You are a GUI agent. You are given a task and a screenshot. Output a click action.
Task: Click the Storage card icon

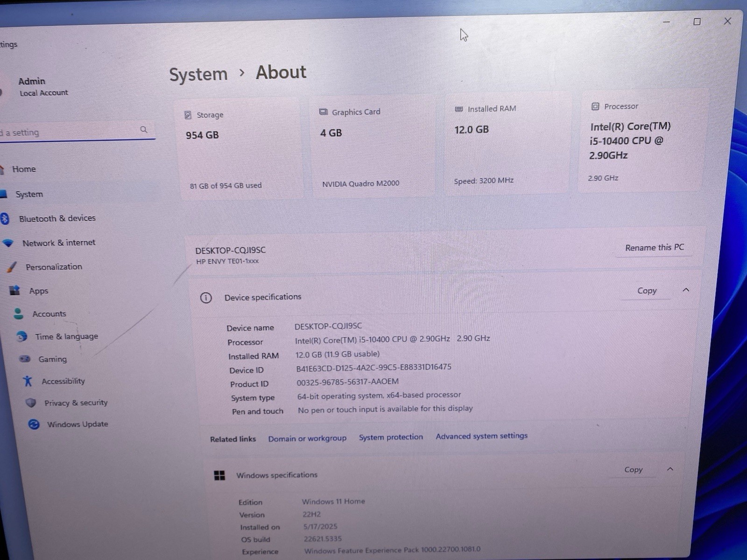tap(188, 115)
